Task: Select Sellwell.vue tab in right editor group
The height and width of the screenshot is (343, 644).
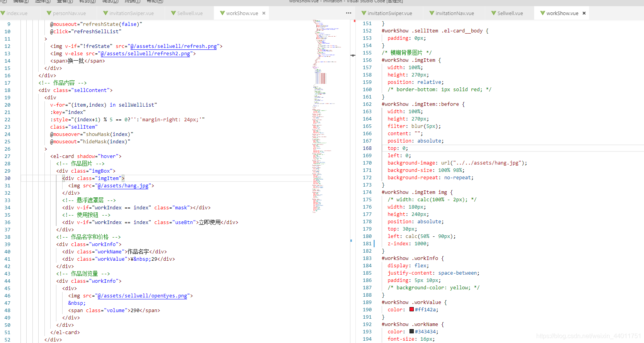Action: coord(510,13)
